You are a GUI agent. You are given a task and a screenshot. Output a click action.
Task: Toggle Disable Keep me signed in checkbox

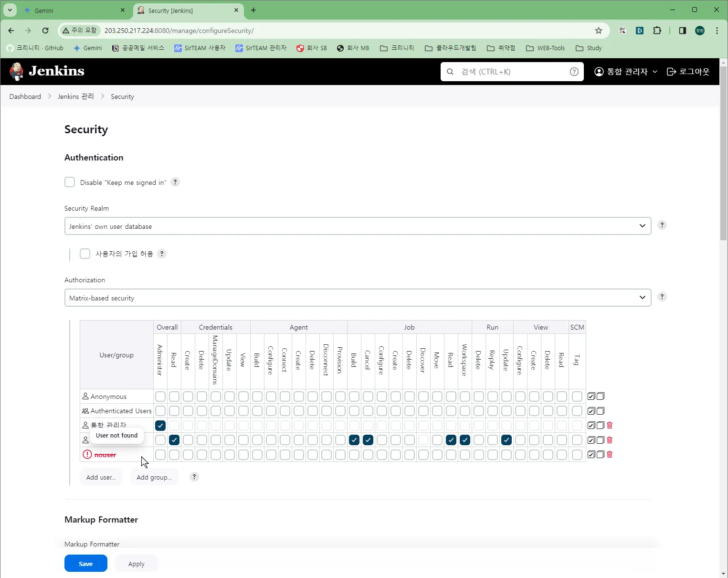pos(70,182)
